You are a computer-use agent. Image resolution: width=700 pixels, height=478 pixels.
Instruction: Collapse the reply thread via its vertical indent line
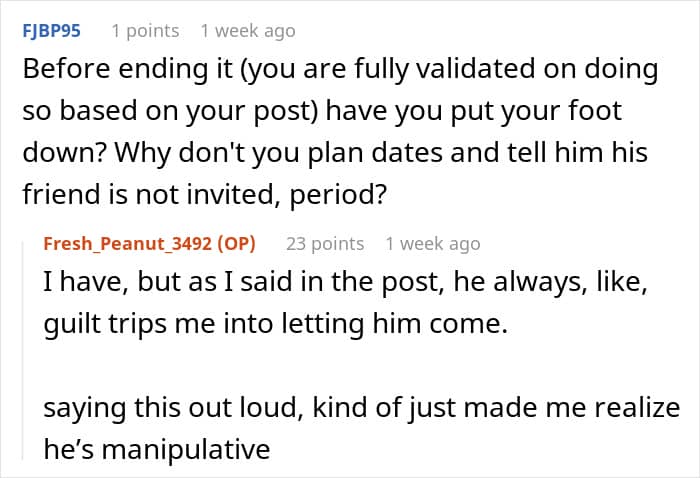pyautogui.click(x=23, y=350)
